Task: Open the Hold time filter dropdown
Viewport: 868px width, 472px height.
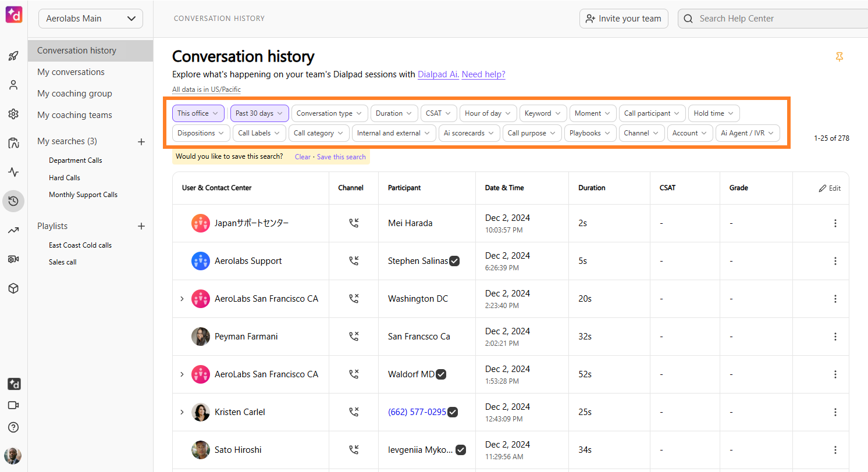Action: click(x=714, y=113)
